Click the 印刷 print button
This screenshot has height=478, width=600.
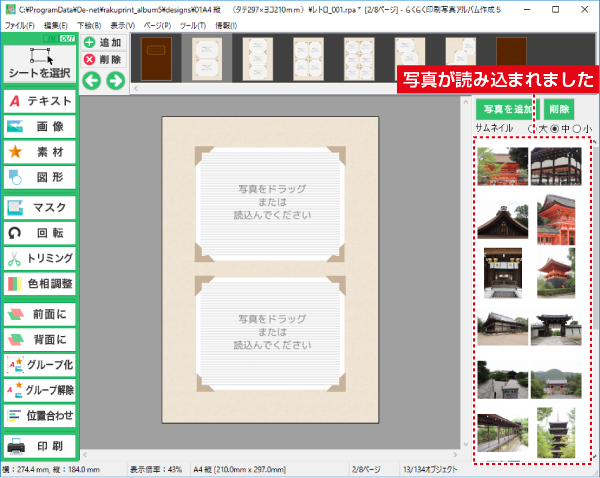coord(39,446)
